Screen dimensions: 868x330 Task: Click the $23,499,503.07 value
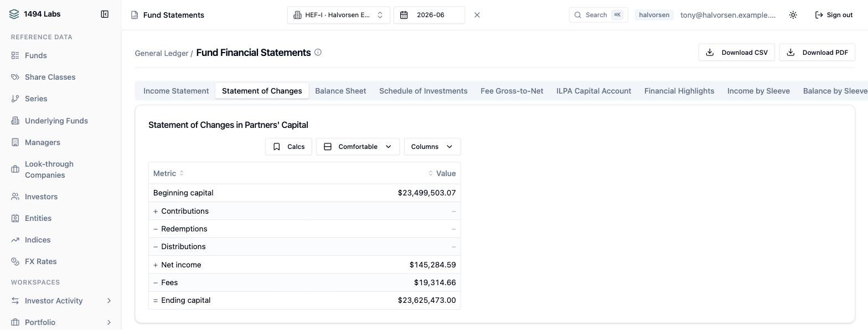(427, 193)
